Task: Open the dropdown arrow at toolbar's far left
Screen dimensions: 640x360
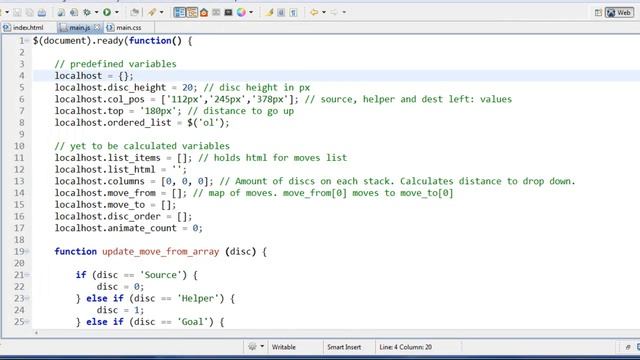Action: pyautogui.click(x=7, y=13)
